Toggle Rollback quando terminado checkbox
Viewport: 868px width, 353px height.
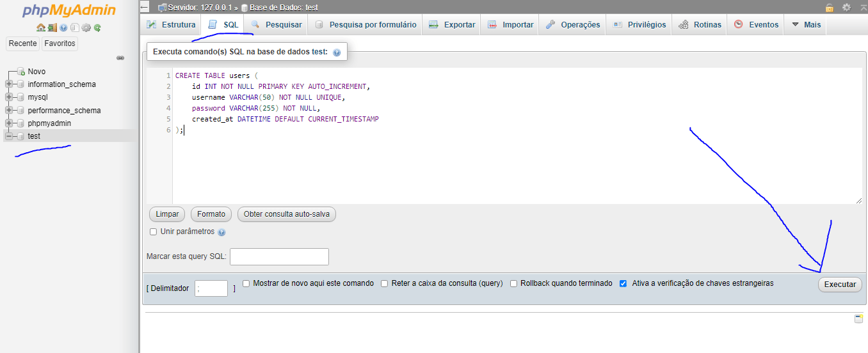point(513,283)
